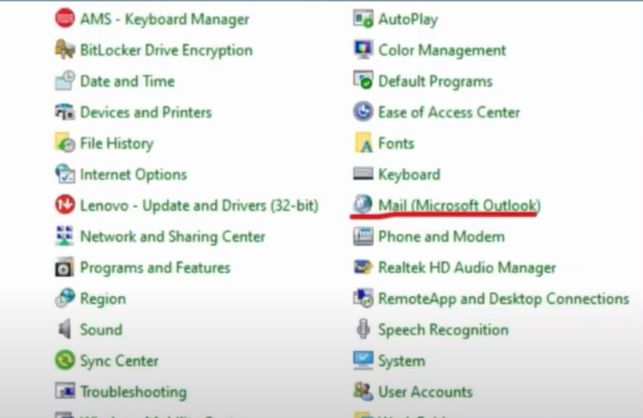The width and height of the screenshot is (643, 418).
Task: Click the Devices and Printers icon
Action: pos(65,112)
